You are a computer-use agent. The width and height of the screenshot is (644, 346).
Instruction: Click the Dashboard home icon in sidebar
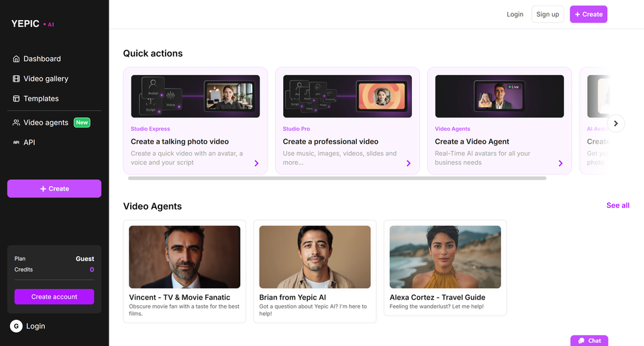pyautogui.click(x=16, y=59)
